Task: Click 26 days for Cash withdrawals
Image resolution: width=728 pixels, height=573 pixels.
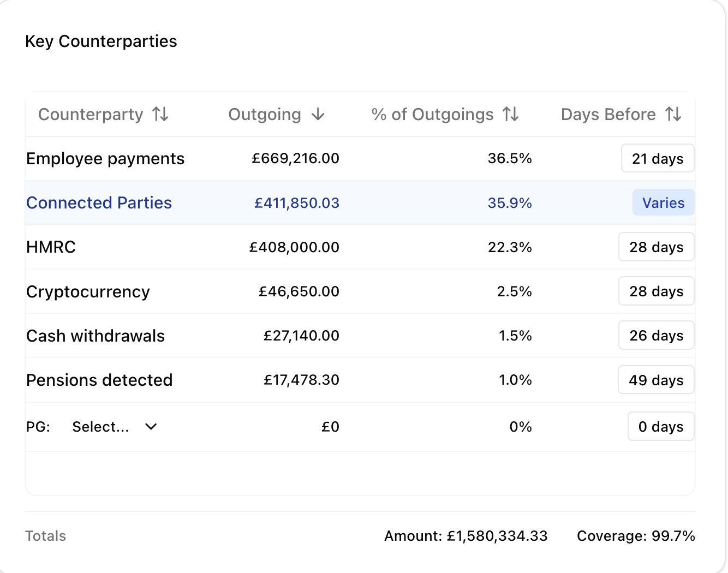Action: click(x=656, y=335)
